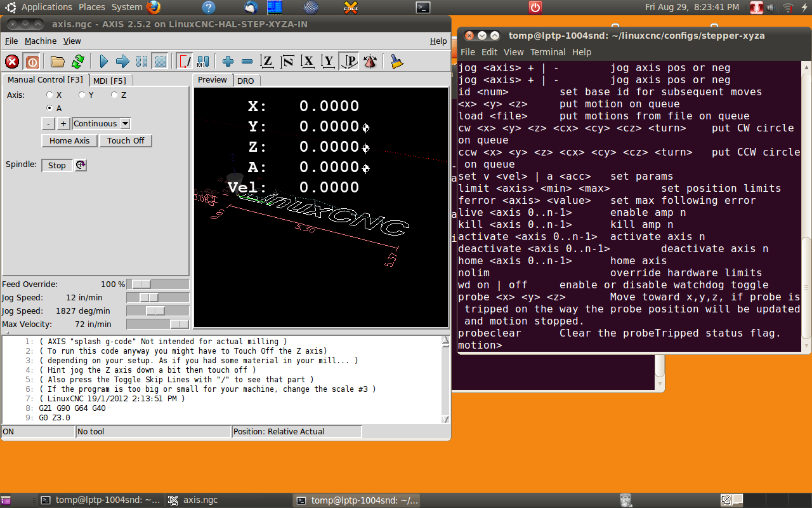
Task: Select the Z axis radio button
Action: click(x=114, y=95)
